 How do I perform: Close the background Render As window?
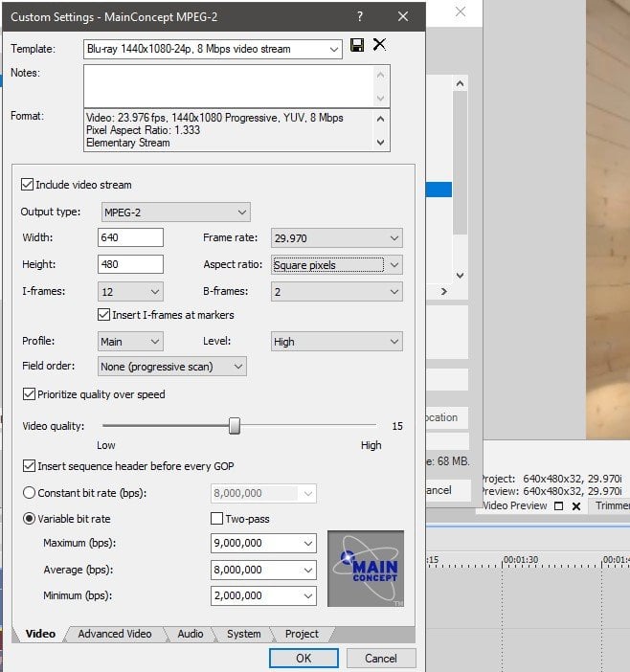(461, 11)
